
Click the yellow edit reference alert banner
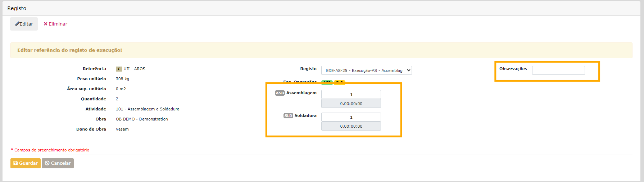(x=321, y=50)
